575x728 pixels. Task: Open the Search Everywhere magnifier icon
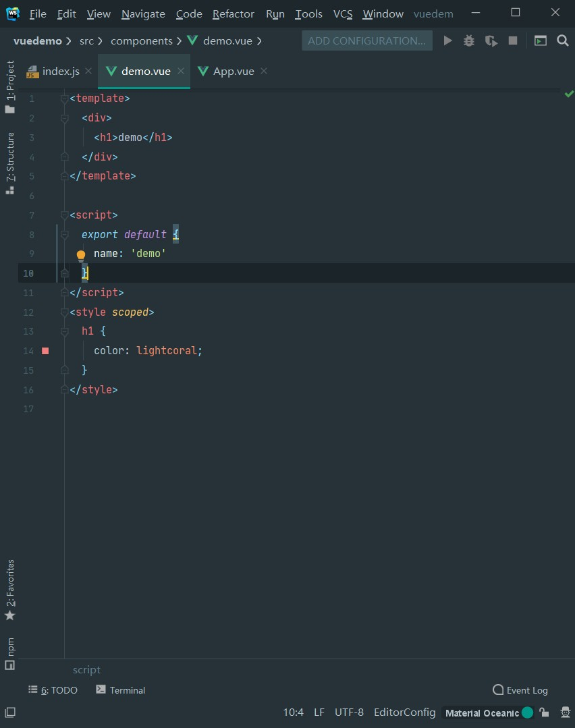[563, 40]
